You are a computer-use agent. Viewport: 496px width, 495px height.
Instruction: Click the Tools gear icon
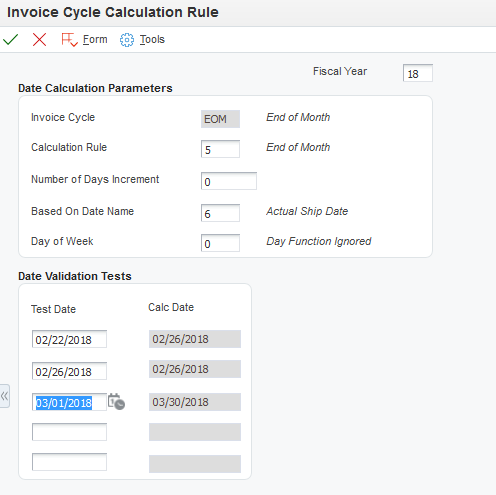pyautogui.click(x=127, y=40)
